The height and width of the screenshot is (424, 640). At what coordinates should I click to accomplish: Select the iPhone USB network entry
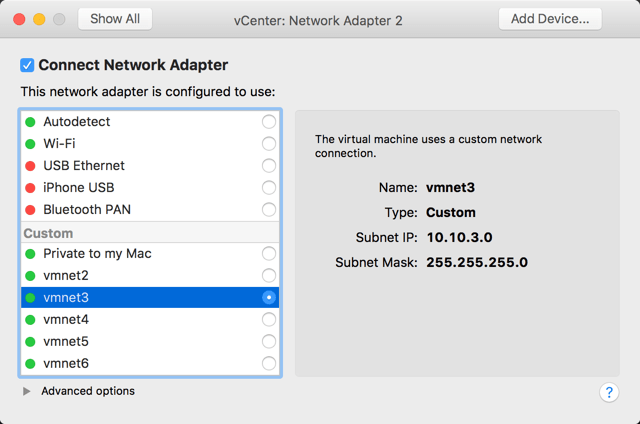click(x=79, y=188)
